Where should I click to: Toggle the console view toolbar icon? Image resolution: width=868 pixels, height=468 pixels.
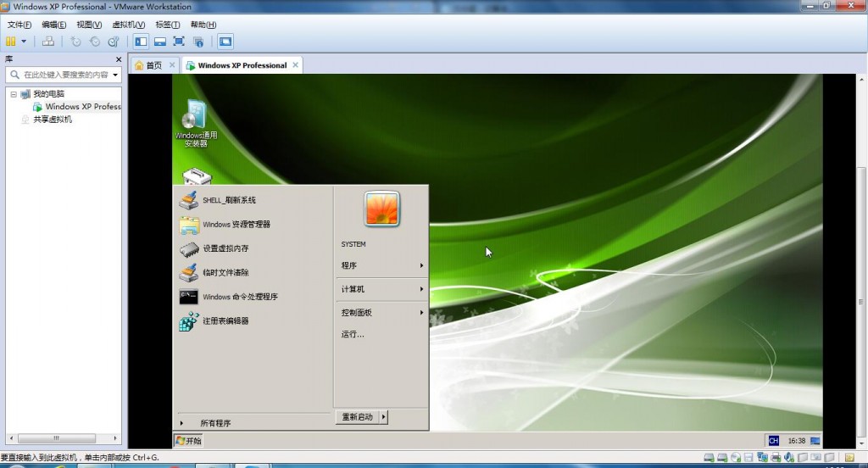225,41
